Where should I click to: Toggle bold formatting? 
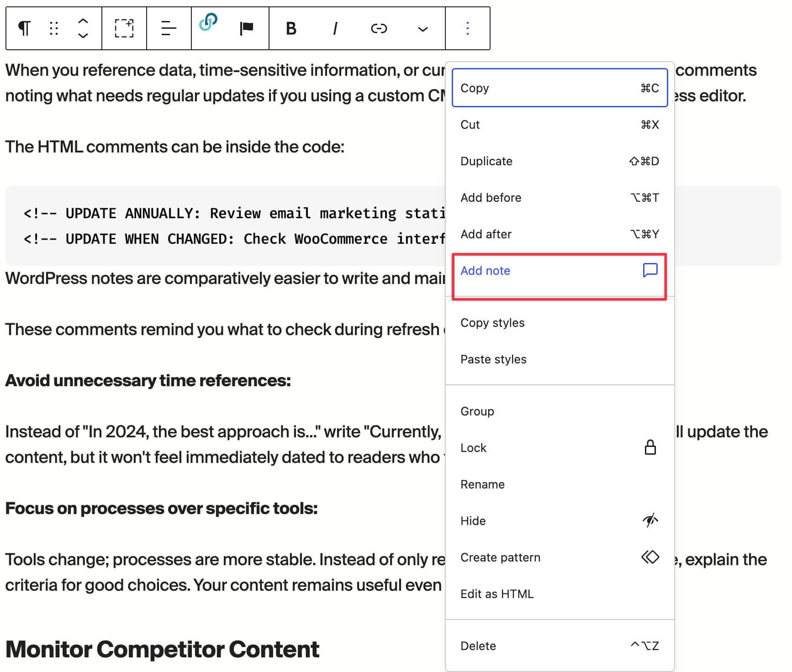coord(290,28)
